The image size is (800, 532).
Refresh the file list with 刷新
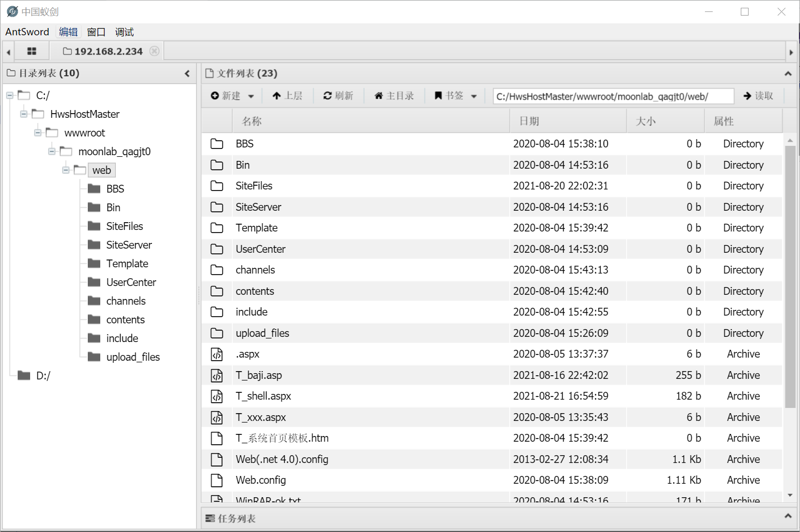point(338,96)
